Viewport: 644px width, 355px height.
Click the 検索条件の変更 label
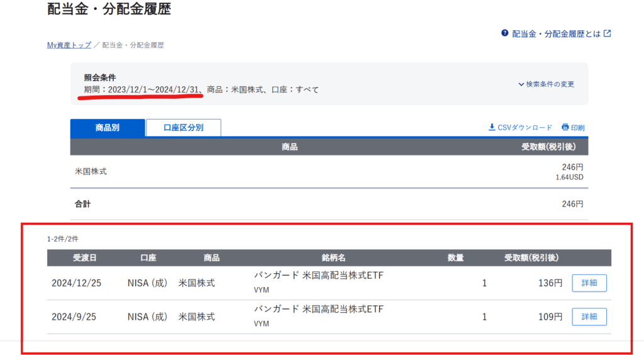pyautogui.click(x=550, y=84)
